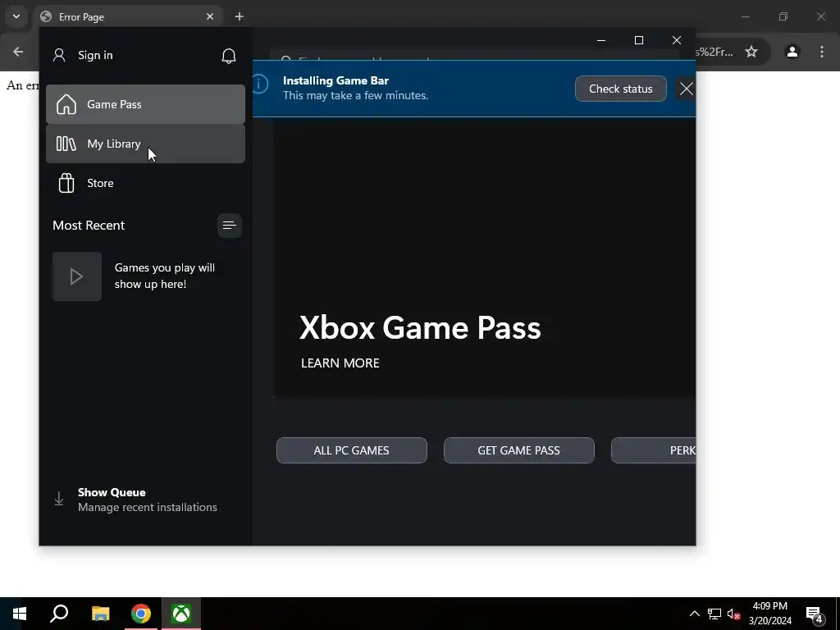Open File Explorer from taskbar
This screenshot has height=630, width=840.
click(101, 614)
